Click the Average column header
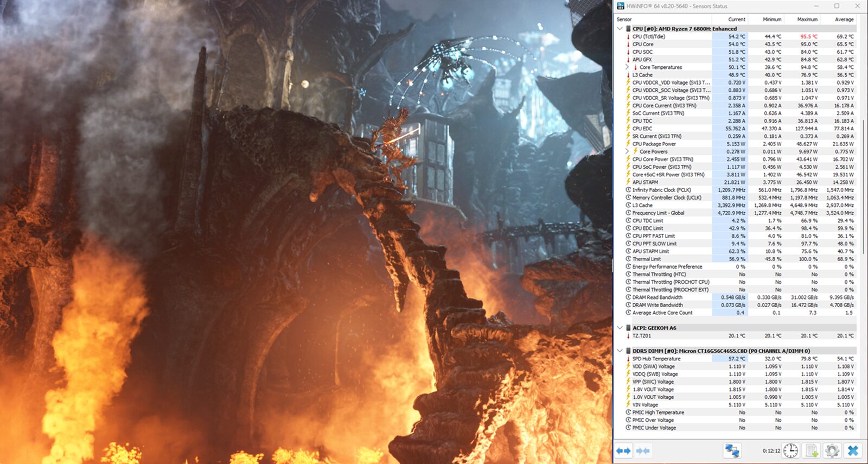The height and width of the screenshot is (464, 868). (x=844, y=20)
